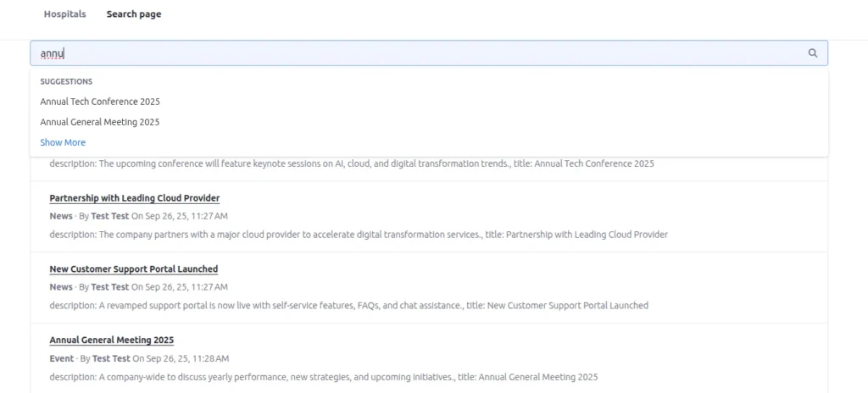Click News label on the Partnership result
The height and width of the screenshot is (393, 868).
61,216
